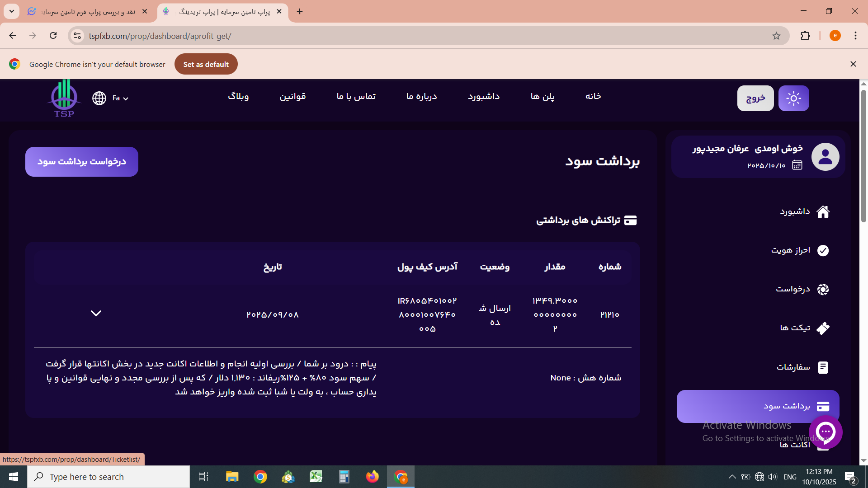Screen dimensions: 868x488
Task: Open پلن ها in top navigation
Action: click(542, 96)
